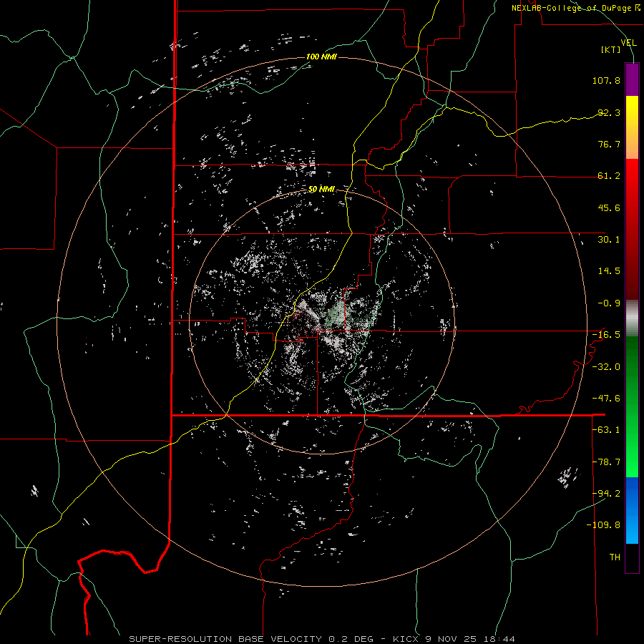This screenshot has height=644, width=644.
Task: Click the purple segment of the color bar
Action: click(x=632, y=80)
